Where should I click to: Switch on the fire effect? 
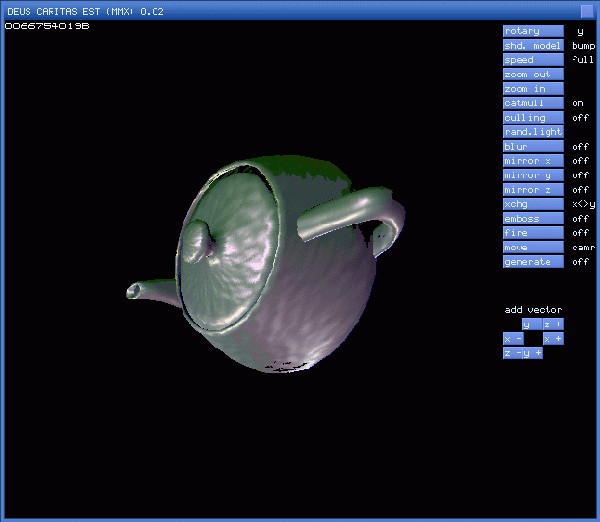click(533, 233)
